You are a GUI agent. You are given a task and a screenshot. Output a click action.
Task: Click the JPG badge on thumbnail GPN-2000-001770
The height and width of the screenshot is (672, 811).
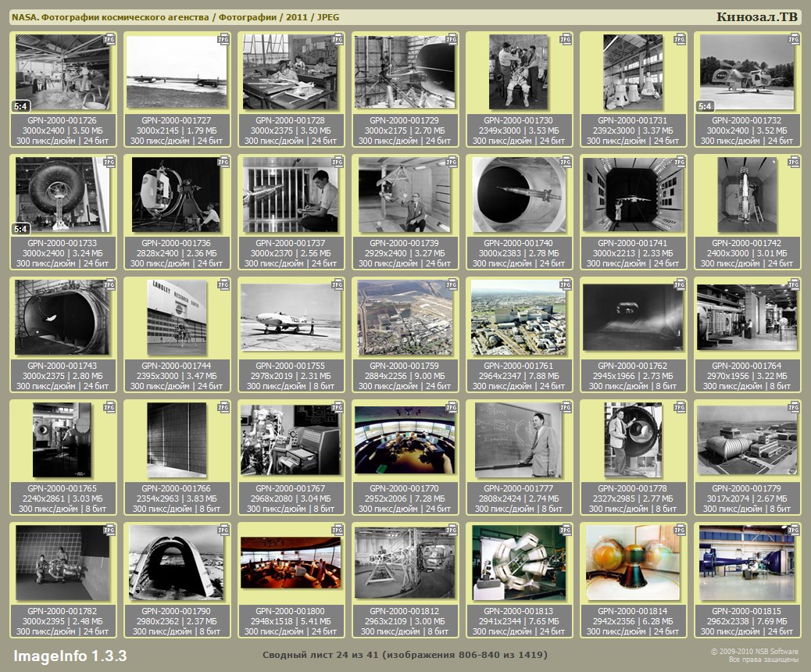[x=452, y=408]
